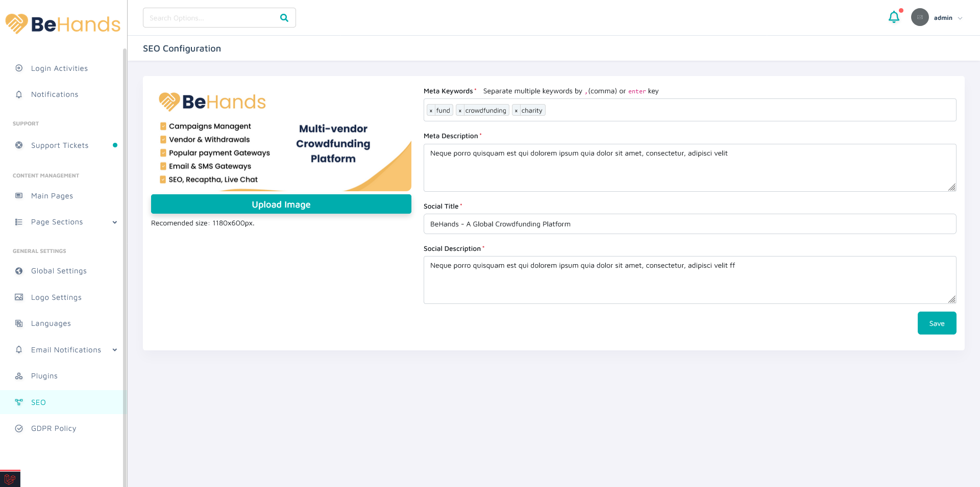980x487 pixels.
Task: Click the Upload Image button
Action: pyautogui.click(x=281, y=204)
